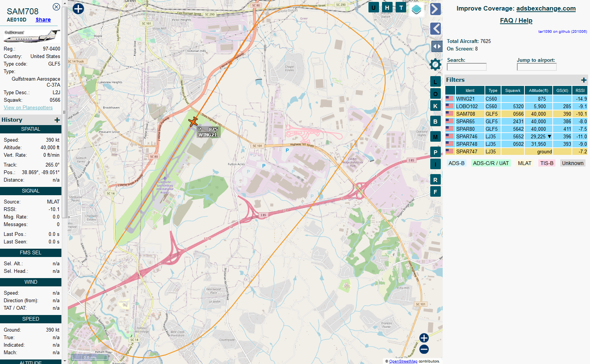This screenshot has height=364, width=590.
Task: Open OpenStreetMap attribution link
Action: pyautogui.click(x=403, y=361)
